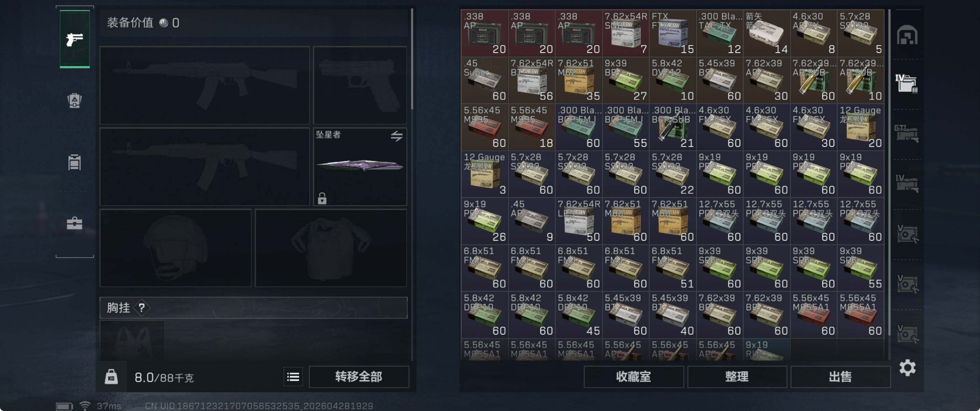Open the 收藏室 collection room
This screenshot has width=980, height=411.
click(x=634, y=377)
